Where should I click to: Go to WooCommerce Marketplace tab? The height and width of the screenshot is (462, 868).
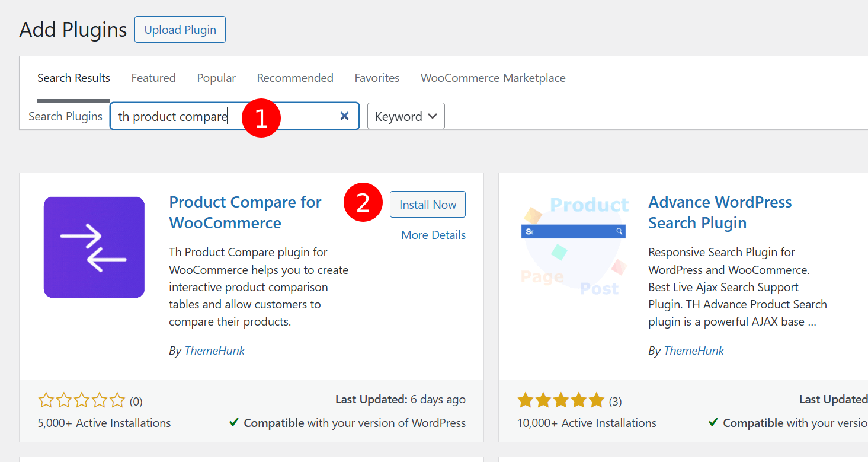click(493, 78)
